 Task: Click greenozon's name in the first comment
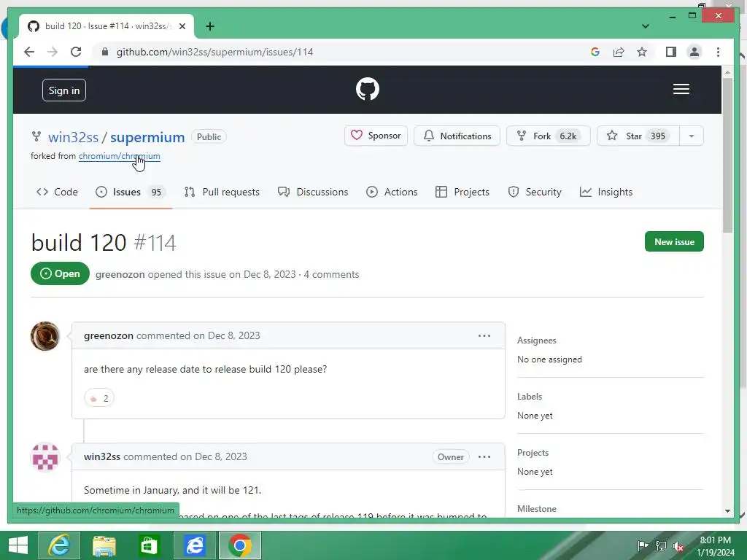109,335
